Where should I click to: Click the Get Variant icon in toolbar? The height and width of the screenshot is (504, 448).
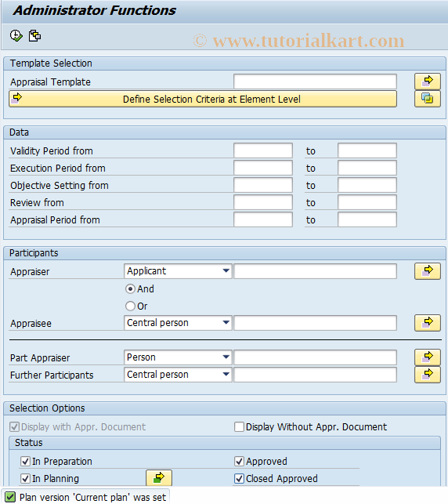pyautogui.click(x=34, y=36)
